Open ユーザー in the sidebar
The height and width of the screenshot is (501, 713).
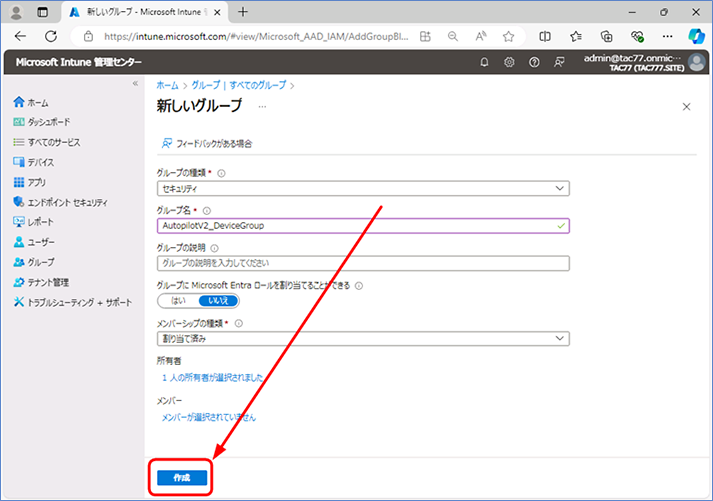(34, 242)
